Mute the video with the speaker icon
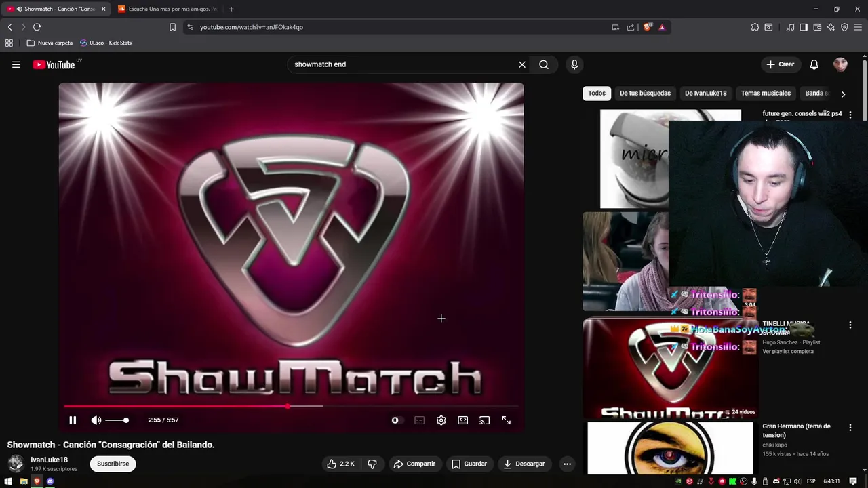 (x=96, y=420)
